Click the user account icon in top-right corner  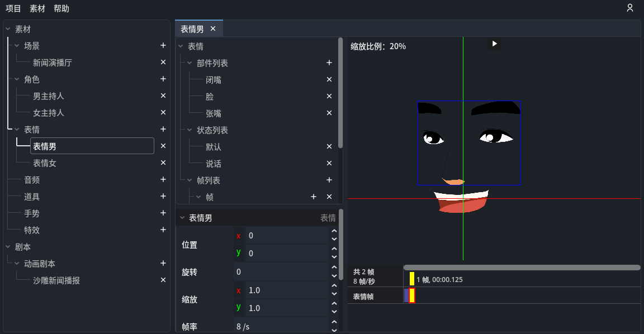630,8
